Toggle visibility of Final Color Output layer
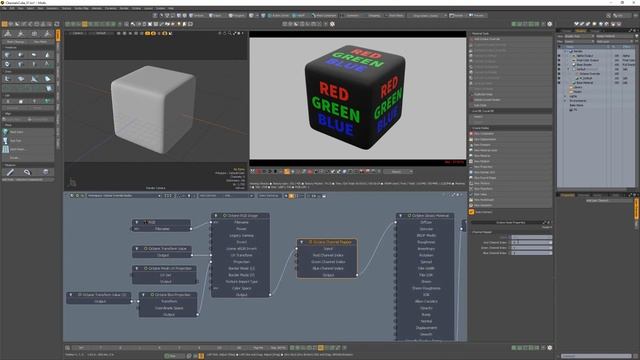640x360 pixels. (559, 60)
